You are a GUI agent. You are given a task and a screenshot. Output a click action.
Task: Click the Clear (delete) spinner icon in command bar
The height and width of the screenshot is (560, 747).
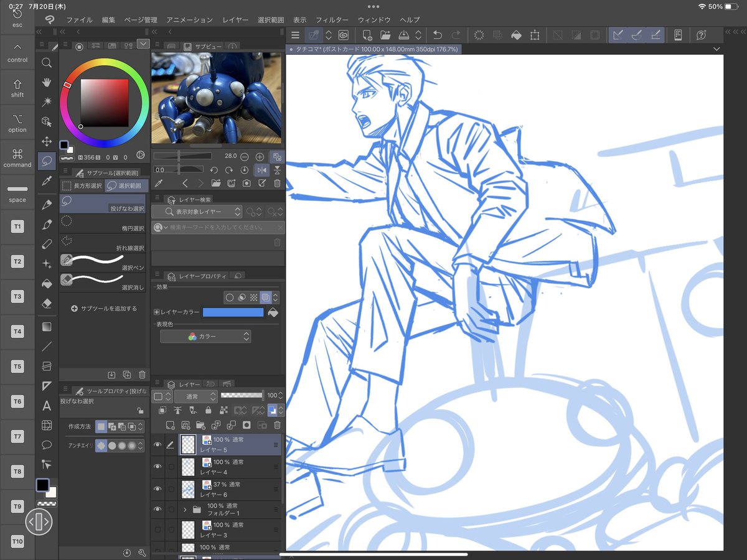click(x=479, y=35)
